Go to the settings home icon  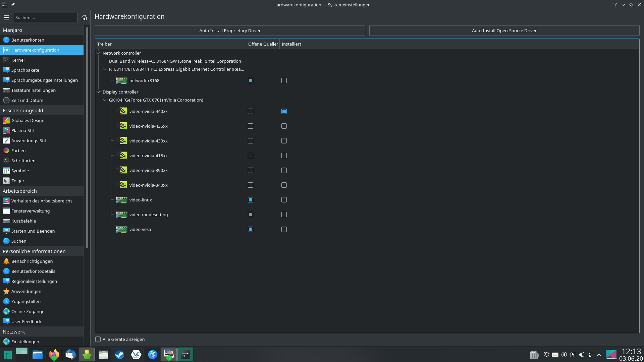coord(84,17)
